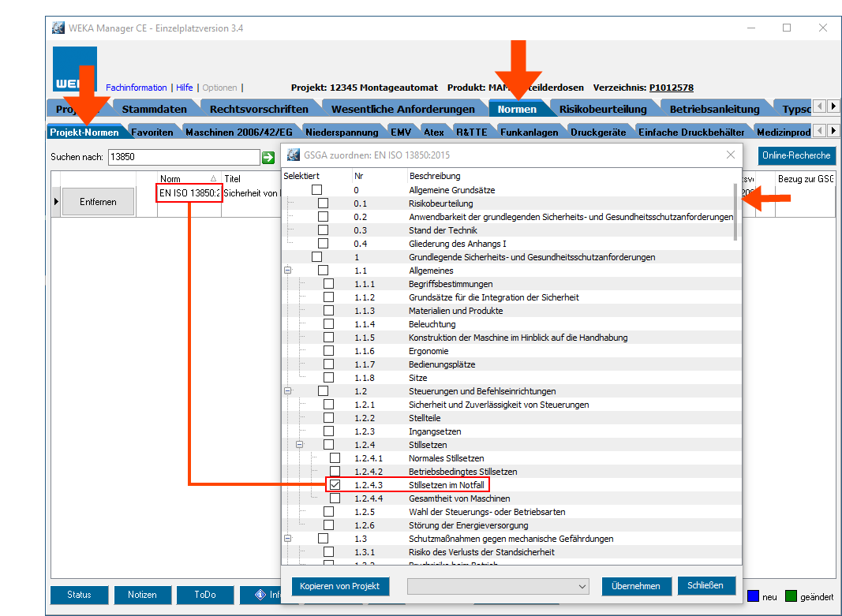Collapse the 1.2.4 Stillsetzen tree node
This screenshot has width=842, height=616.
tap(301, 445)
